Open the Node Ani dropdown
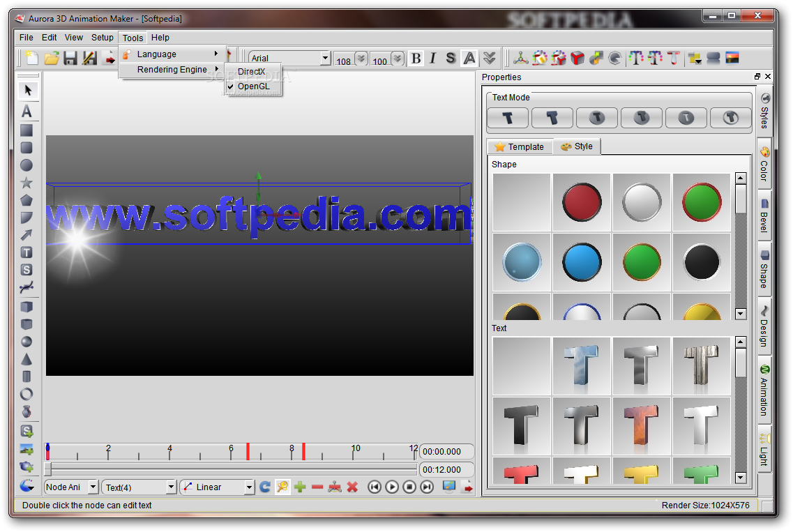The width and height of the screenshot is (793, 532). point(93,487)
